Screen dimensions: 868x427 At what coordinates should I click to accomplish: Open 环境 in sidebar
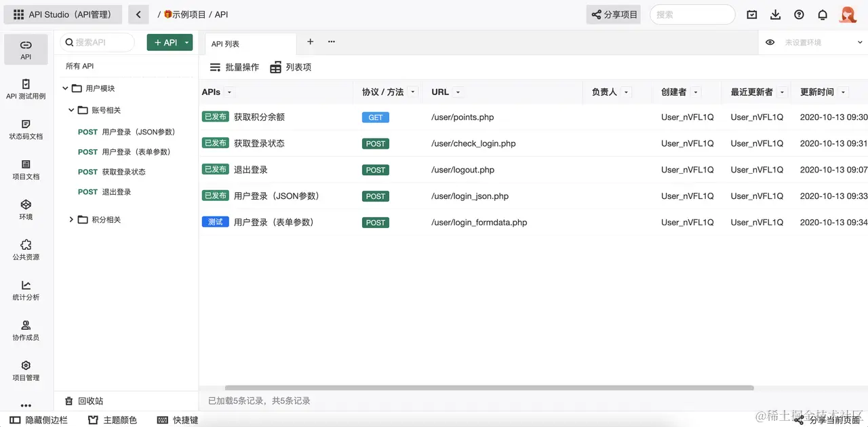click(26, 210)
